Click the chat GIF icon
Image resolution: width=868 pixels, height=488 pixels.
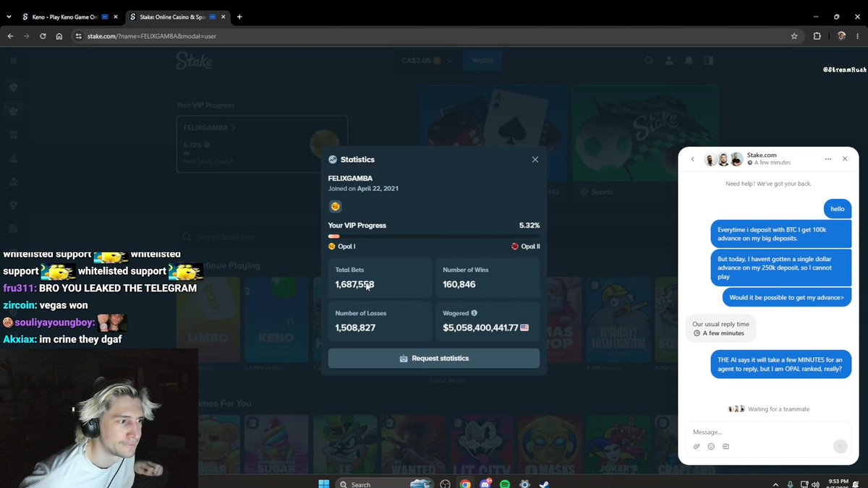point(726,447)
